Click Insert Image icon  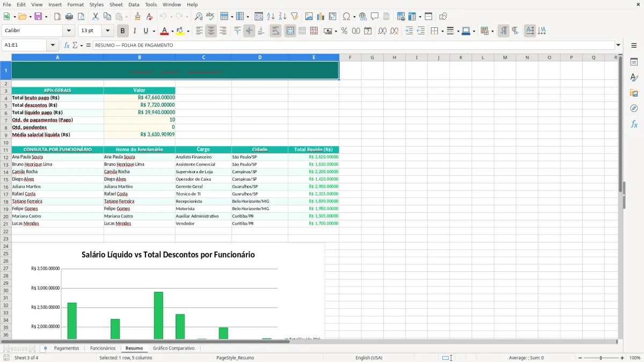click(309, 17)
